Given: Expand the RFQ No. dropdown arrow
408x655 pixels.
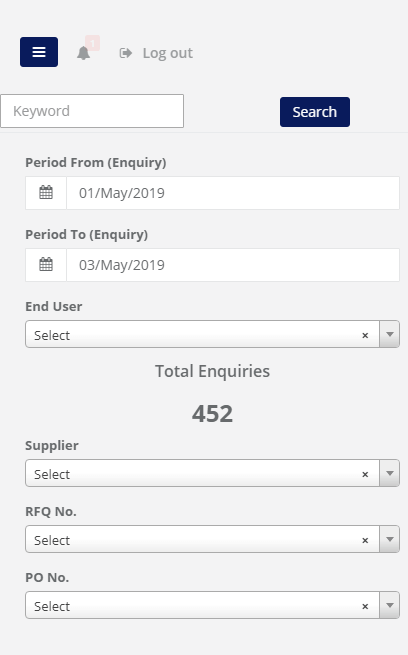Looking at the screenshot, I should pyautogui.click(x=390, y=539).
